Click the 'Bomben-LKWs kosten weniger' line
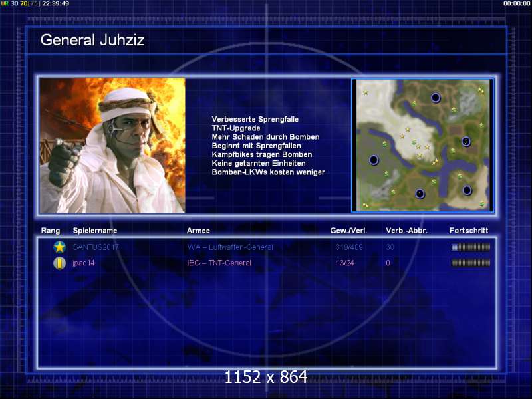The image size is (532, 399). pos(269,172)
